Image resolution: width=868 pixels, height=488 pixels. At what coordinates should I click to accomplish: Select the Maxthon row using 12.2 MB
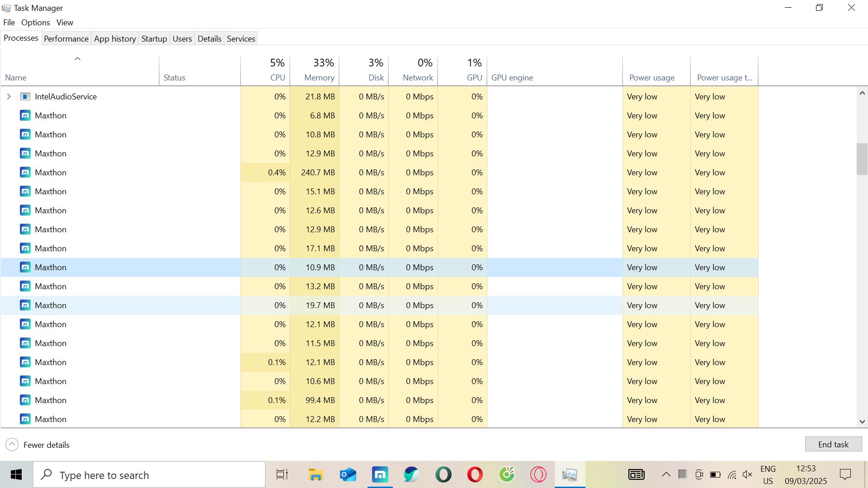[379, 419]
